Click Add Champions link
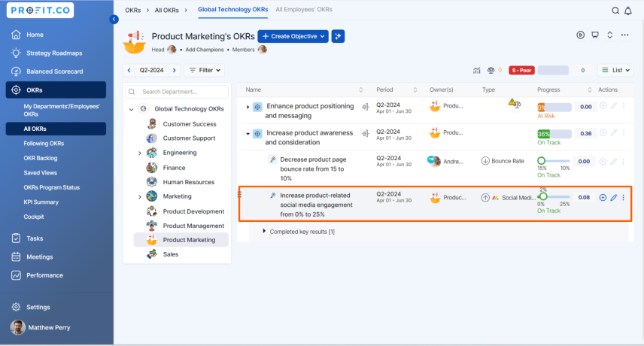644x346 pixels. coord(204,50)
